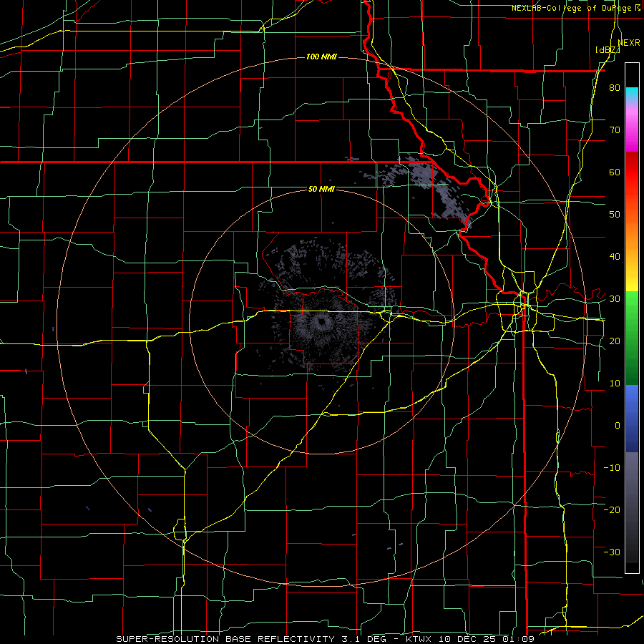Click the red band of the color scale
The image size is (644, 644).
(x=632, y=182)
